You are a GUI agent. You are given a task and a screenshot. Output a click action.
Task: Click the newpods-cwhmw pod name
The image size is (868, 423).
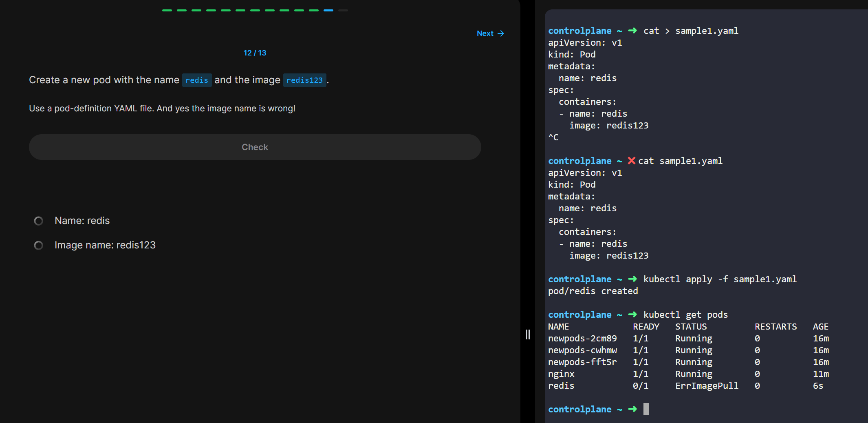tap(582, 350)
